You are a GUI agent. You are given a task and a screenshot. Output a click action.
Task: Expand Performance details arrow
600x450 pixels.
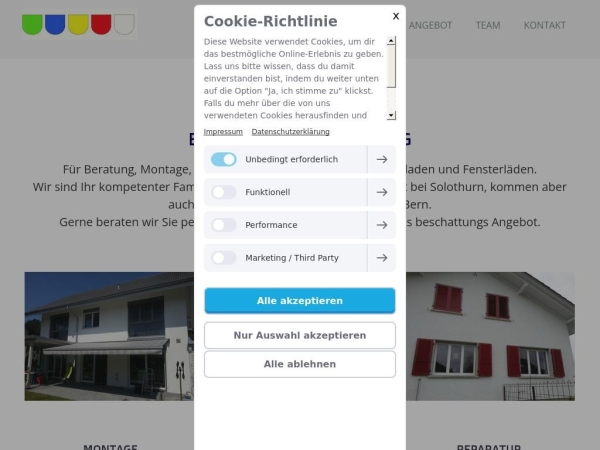(382, 225)
